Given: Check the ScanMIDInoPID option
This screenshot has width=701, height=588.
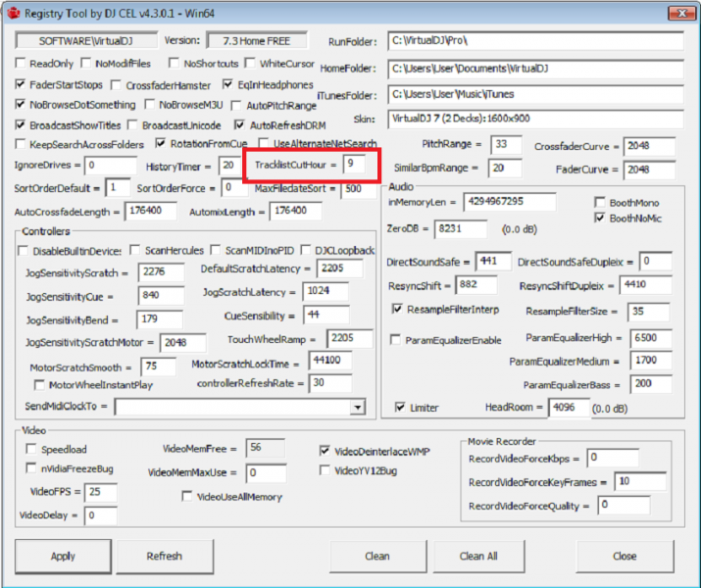Looking at the screenshot, I should (216, 250).
